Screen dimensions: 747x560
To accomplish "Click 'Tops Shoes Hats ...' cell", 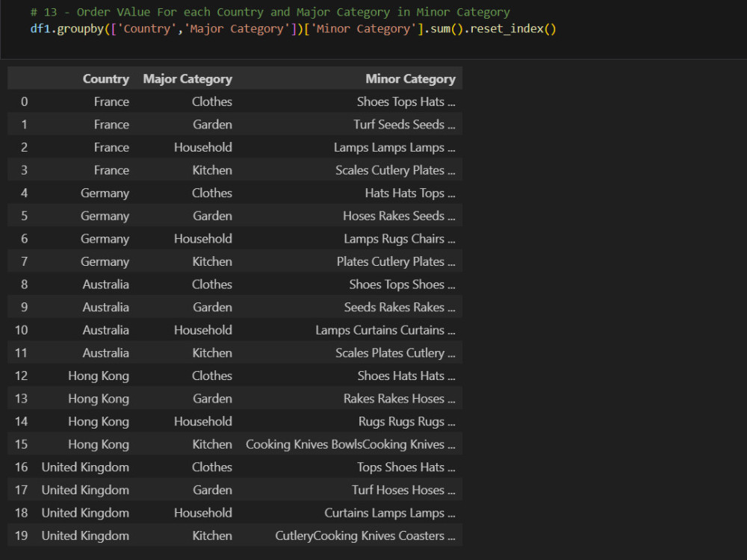I will pyautogui.click(x=406, y=467).
